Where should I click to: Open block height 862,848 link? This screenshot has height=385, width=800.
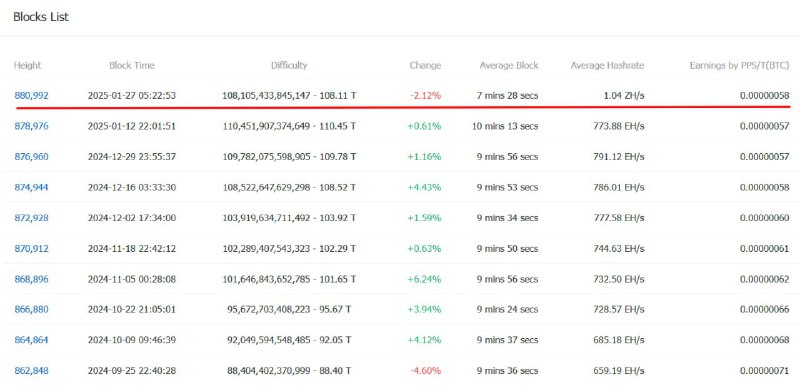coord(31,371)
